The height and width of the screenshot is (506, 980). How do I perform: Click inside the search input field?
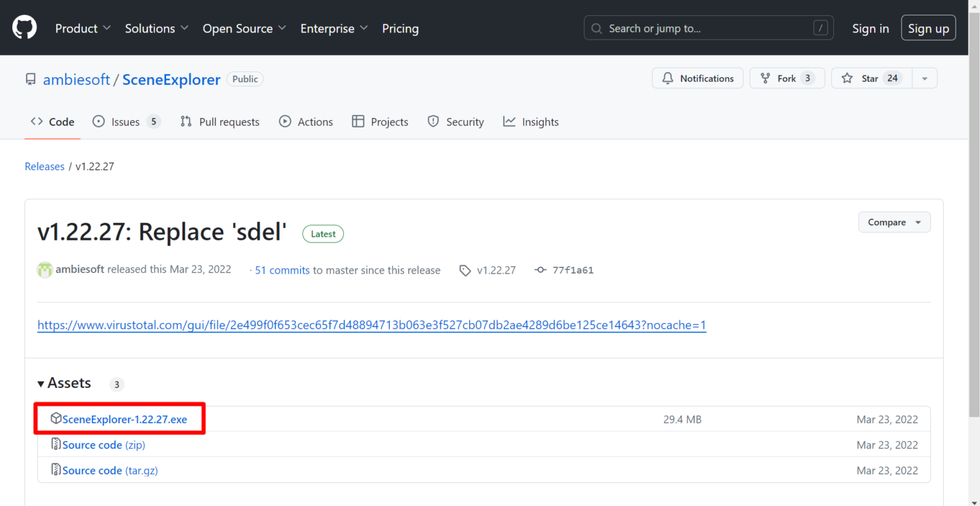click(x=702, y=28)
